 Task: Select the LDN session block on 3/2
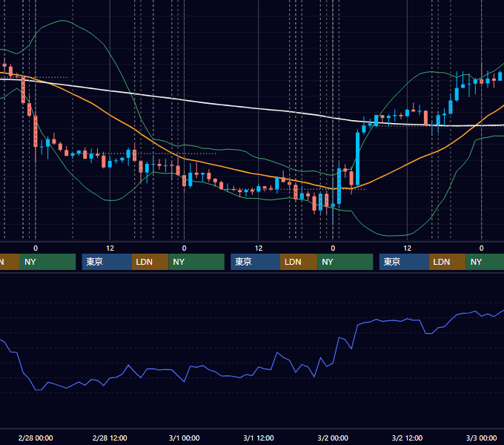[448, 262]
